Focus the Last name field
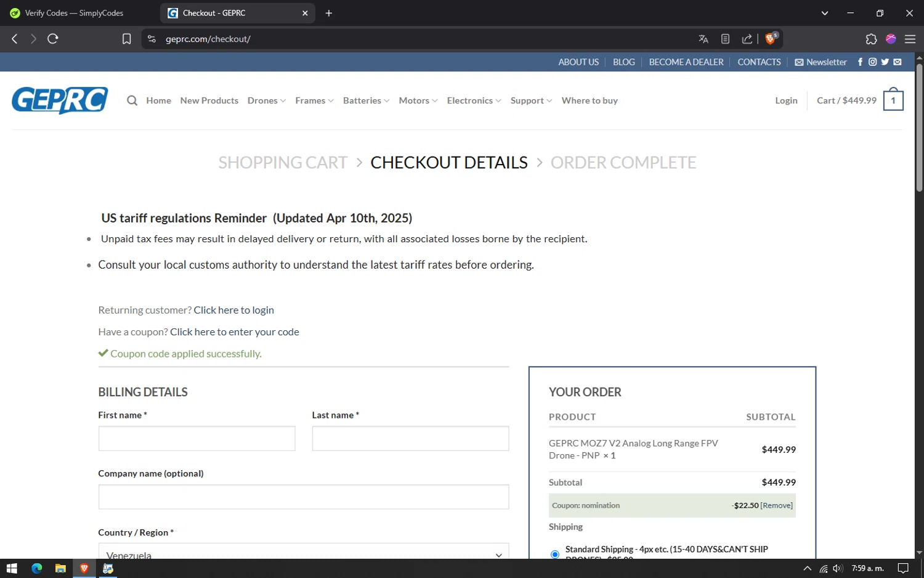This screenshot has width=924, height=578. (x=410, y=438)
